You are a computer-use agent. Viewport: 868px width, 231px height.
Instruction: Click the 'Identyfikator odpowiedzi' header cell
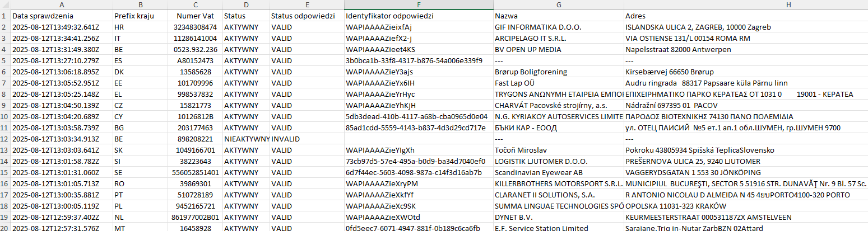419,16
